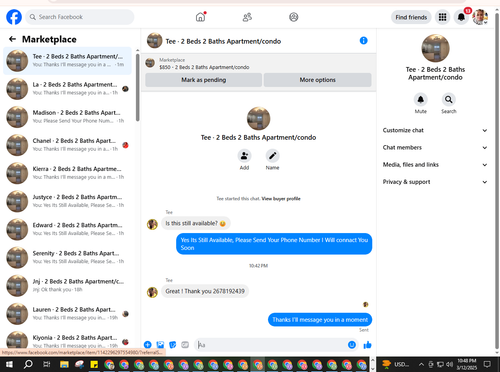The width and height of the screenshot is (500, 372).
Task: Search in conversation magnifier icon
Action: point(449,99)
